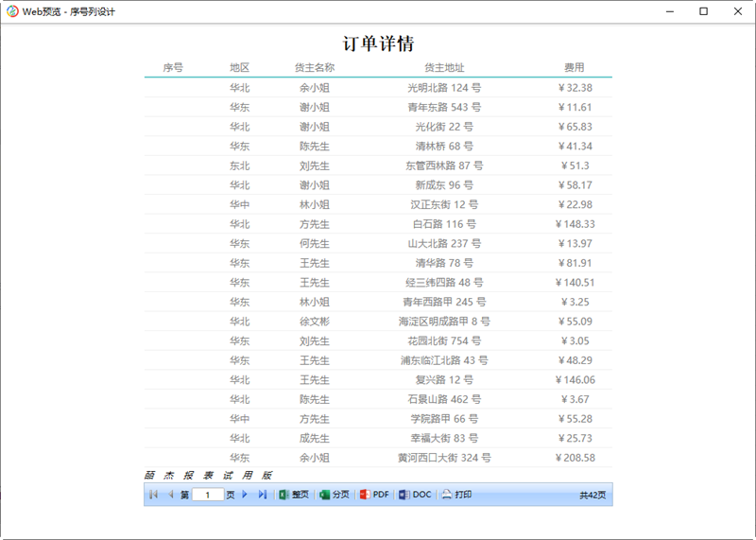Click the 序号 column header
Screen dimensions: 756x540
pyautogui.click(x=173, y=68)
